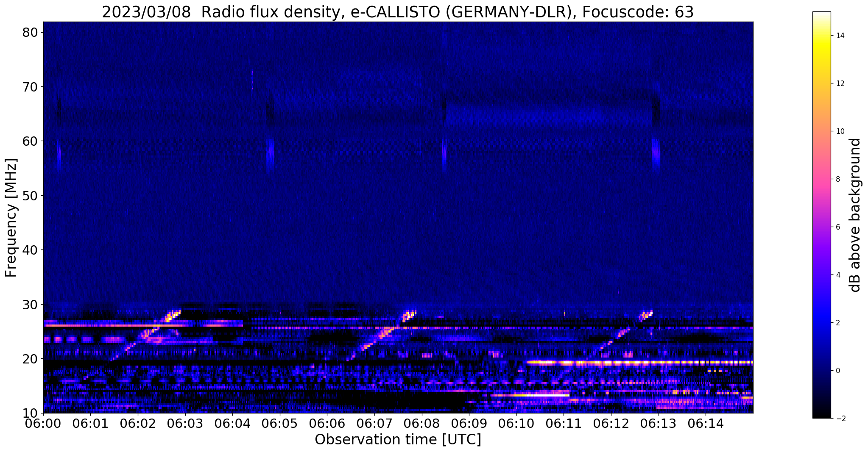Click the colorbar tick value 4
Image resolution: width=868 pixels, height=452 pixels.
tap(837, 275)
